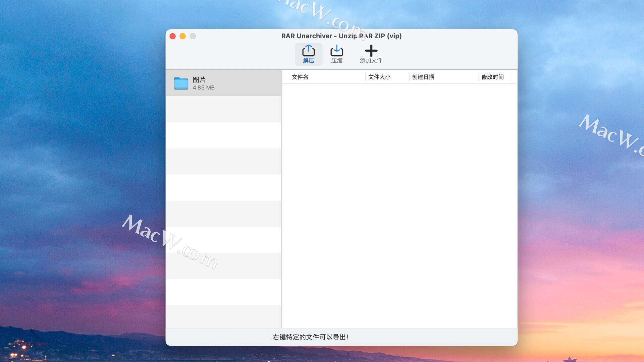Click the 添加文件 plus icon
644x362 pixels.
pyautogui.click(x=371, y=51)
